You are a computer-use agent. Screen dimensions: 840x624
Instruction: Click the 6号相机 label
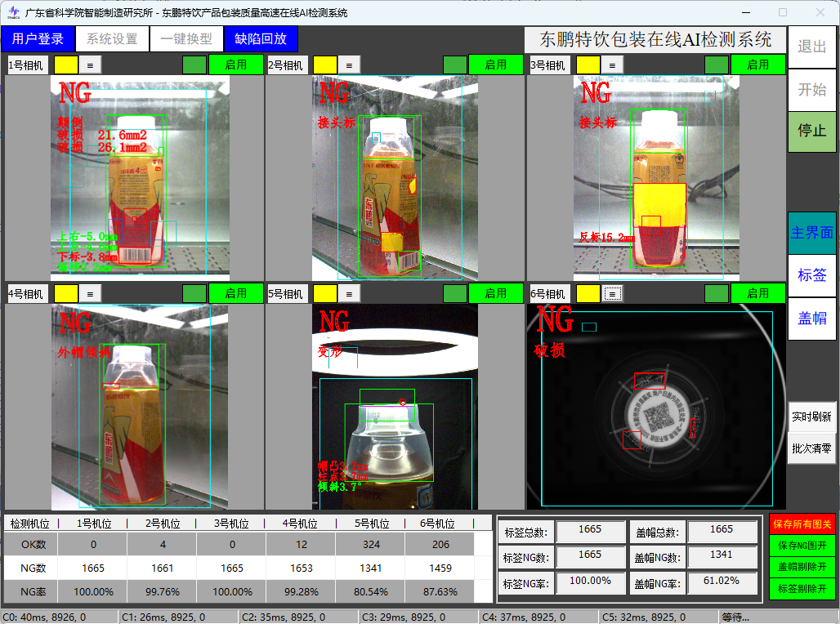[x=549, y=294]
